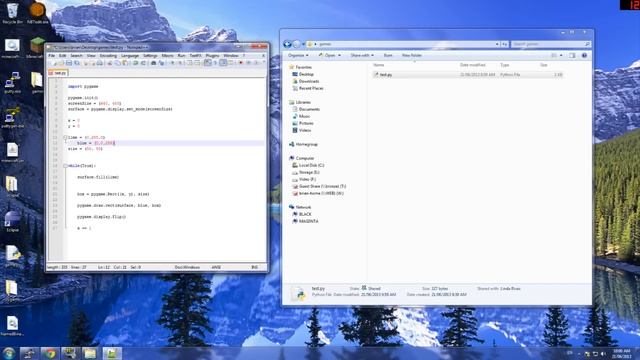The height and width of the screenshot is (360, 640).
Task: Collapse the while(True) code block fold marker
Action: tap(65, 166)
